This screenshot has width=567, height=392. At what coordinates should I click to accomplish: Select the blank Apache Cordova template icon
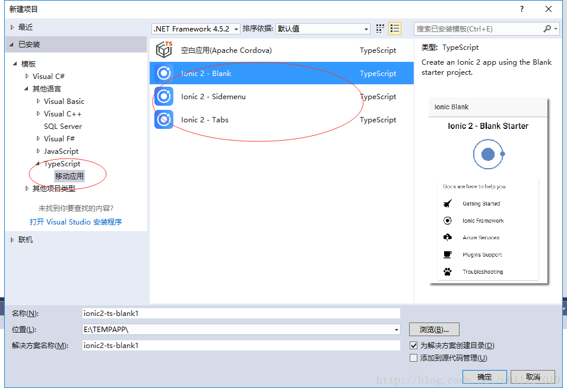tap(164, 50)
